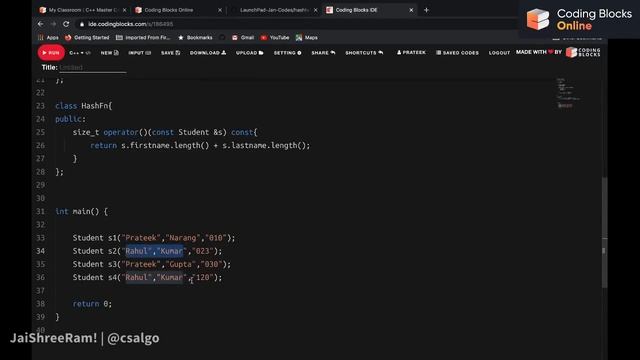
Task: Click the DOWNLOAD toolbar item
Action: [208, 53]
